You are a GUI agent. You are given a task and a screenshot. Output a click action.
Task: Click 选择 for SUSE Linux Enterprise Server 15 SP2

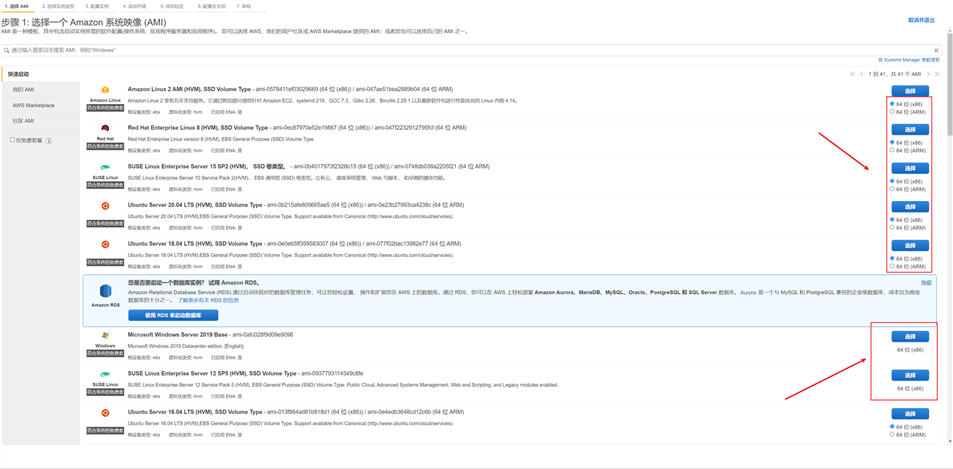tap(910, 168)
